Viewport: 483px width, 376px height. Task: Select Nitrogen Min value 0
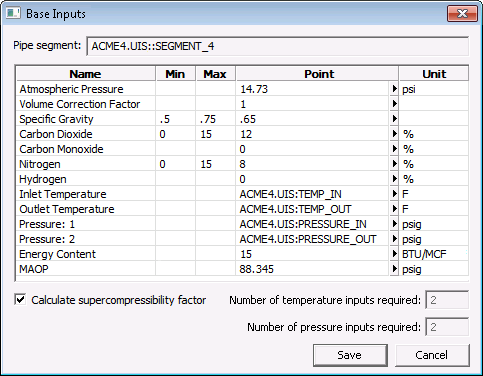pyautogui.click(x=175, y=164)
